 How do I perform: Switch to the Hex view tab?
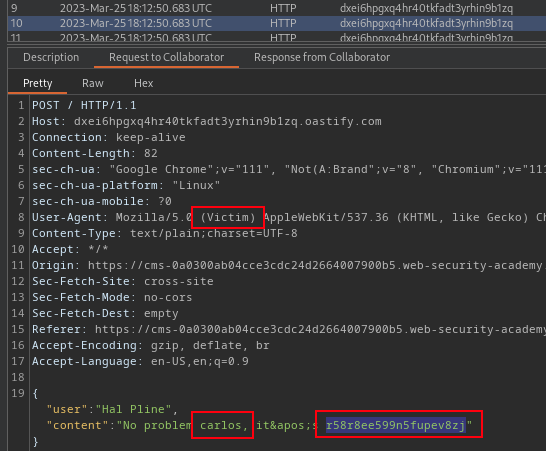(x=143, y=84)
